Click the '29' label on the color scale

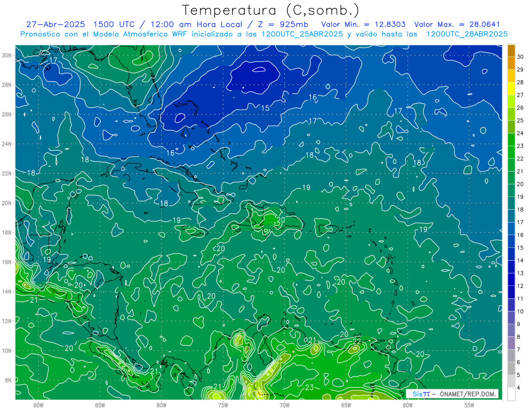(x=520, y=69)
